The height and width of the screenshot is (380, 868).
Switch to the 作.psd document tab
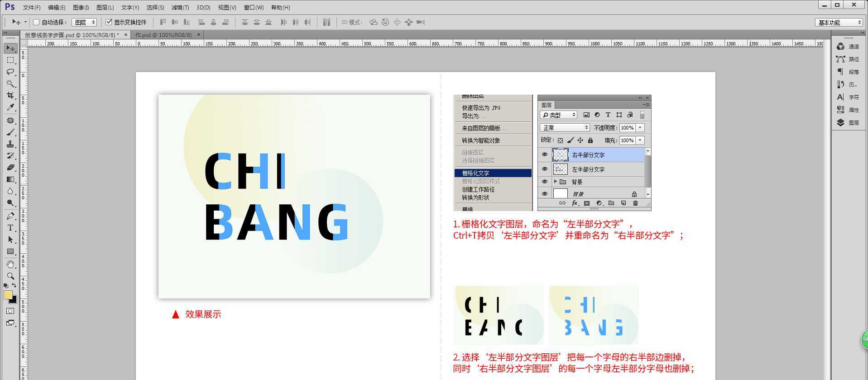point(164,35)
